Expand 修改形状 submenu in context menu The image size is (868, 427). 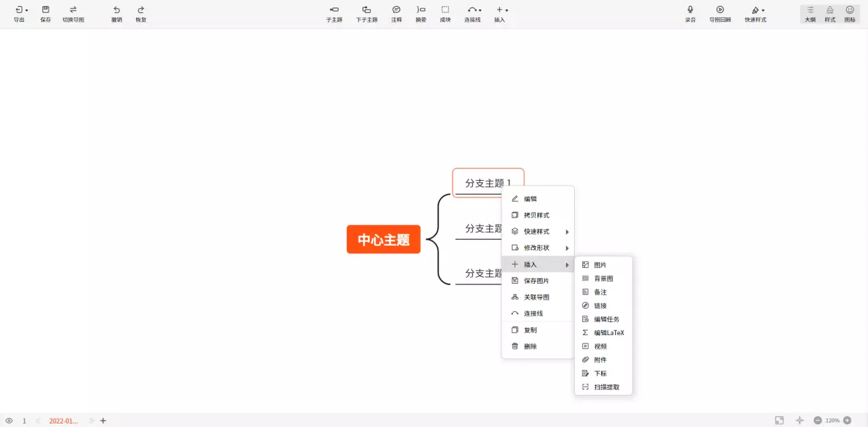538,247
